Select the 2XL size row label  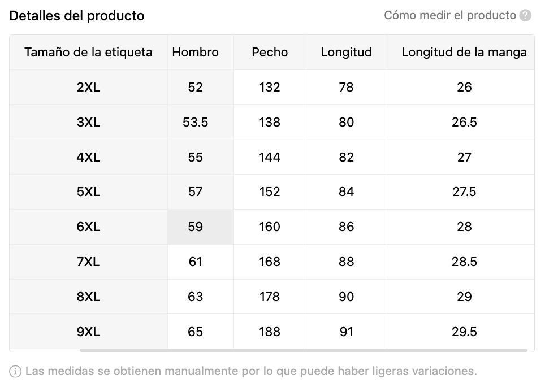tap(88, 88)
